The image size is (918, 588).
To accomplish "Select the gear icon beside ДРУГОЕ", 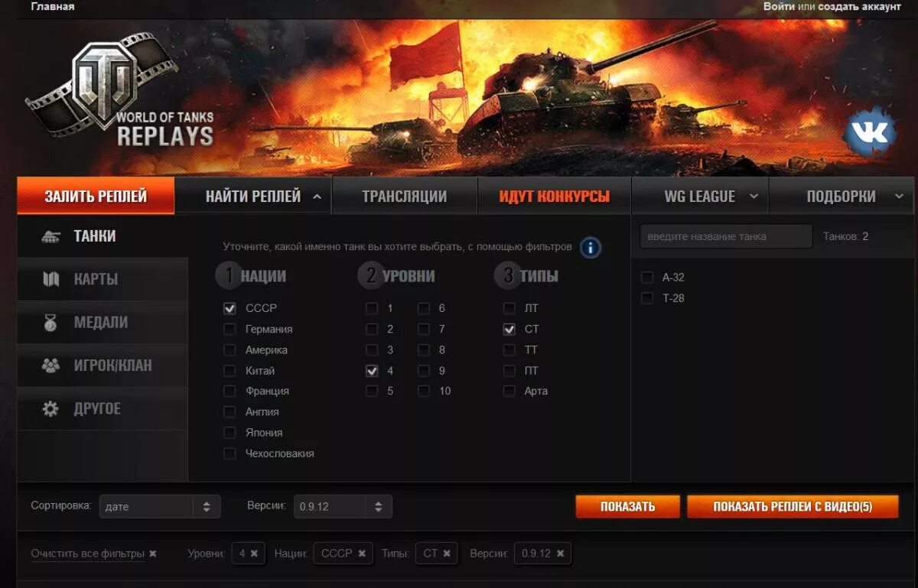I will click(50, 409).
